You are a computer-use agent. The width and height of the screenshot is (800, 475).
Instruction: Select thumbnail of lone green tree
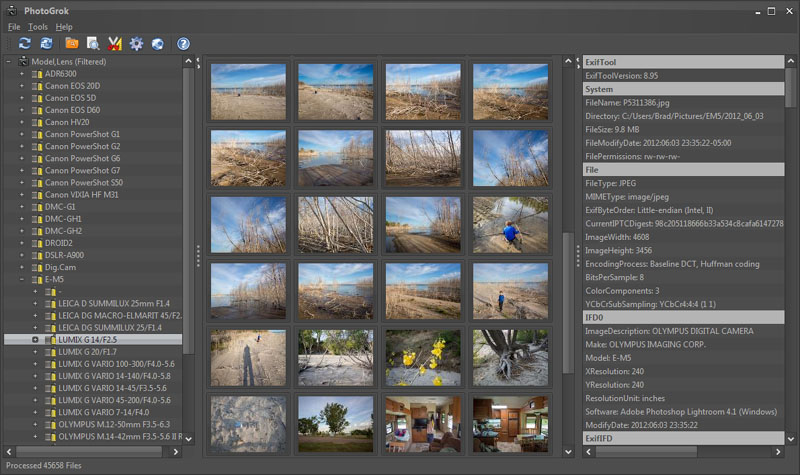pyautogui.click(x=336, y=424)
